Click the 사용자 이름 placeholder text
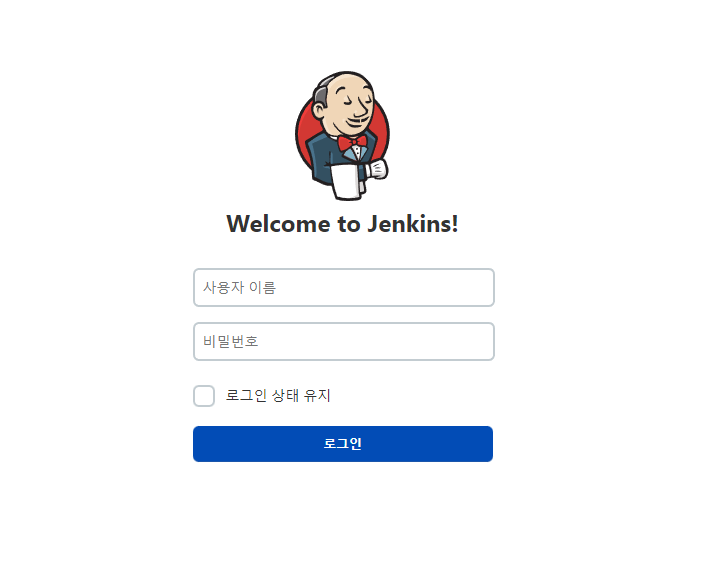Viewport: 702px width, 582px height. pyautogui.click(x=240, y=287)
